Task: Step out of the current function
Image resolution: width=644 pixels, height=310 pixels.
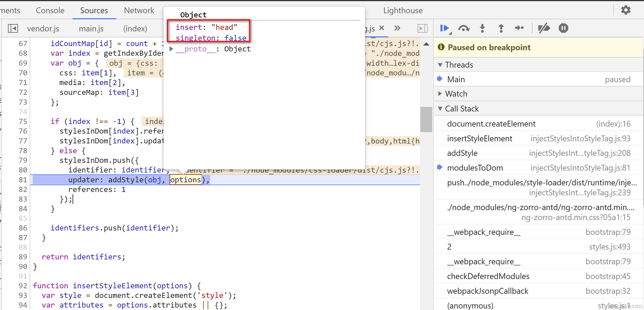Action: [x=501, y=28]
